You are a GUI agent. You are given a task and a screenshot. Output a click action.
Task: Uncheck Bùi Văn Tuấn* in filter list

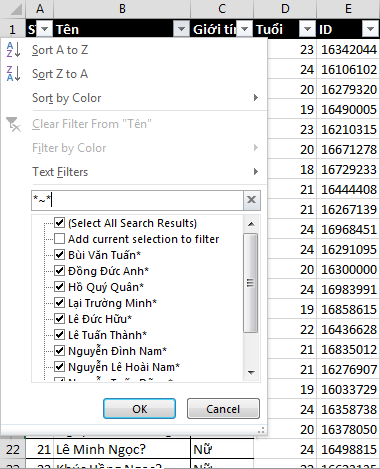coord(60,255)
